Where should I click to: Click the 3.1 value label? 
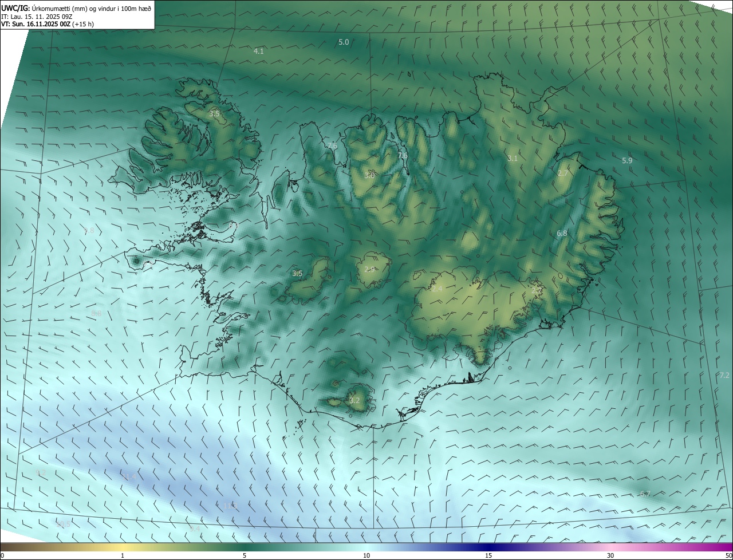click(513, 159)
